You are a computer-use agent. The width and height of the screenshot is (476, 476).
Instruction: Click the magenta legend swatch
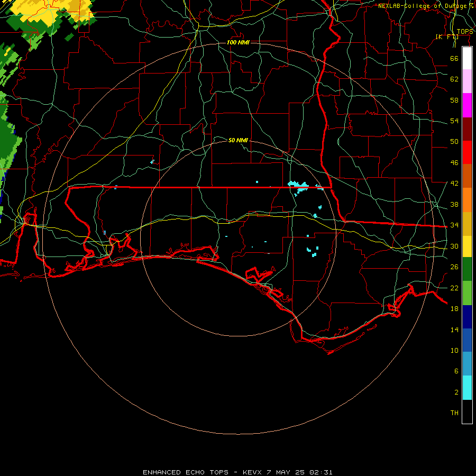pyautogui.click(x=467, y=105)
